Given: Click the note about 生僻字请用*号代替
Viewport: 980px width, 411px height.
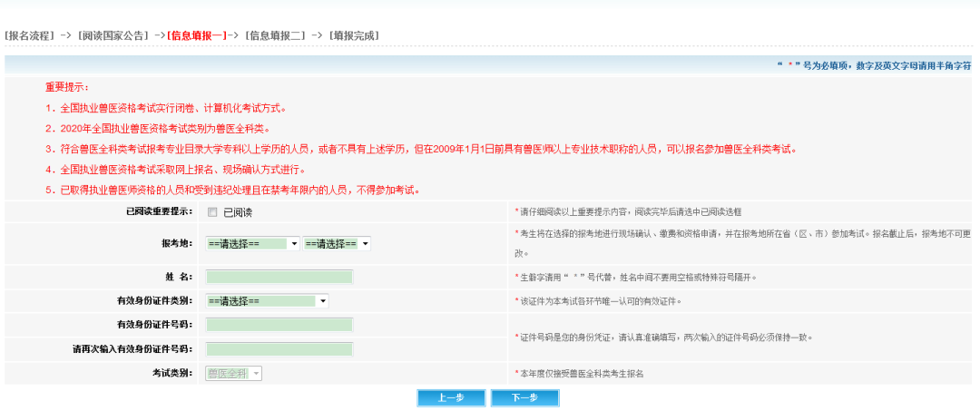Looking at the screenshot, I should tap(635, 277).
